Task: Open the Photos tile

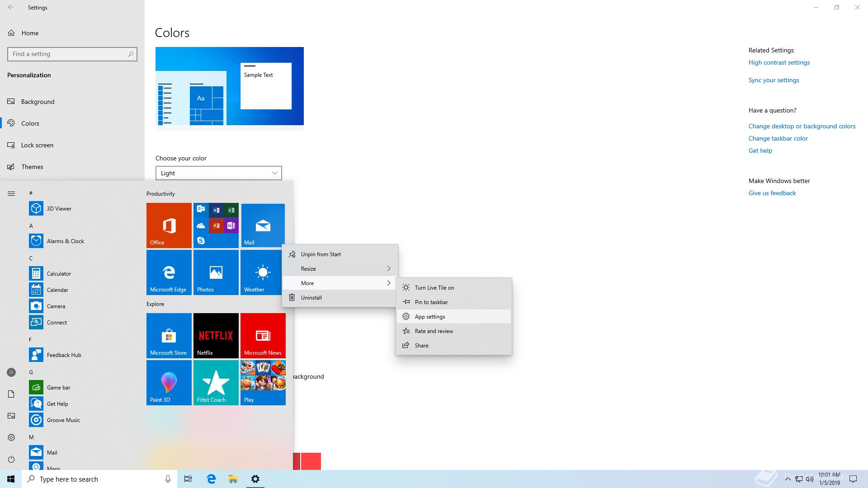Action: click(216, 272)
